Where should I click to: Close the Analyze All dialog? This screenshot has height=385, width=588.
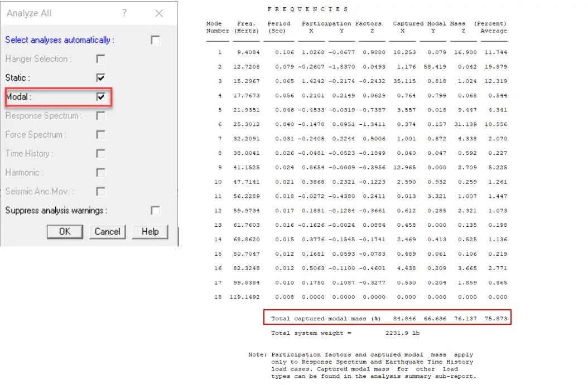[x=159, y=13]
